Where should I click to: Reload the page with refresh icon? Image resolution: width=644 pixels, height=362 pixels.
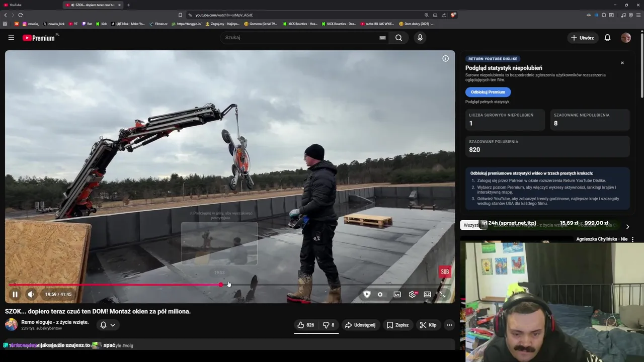(21, 15)
